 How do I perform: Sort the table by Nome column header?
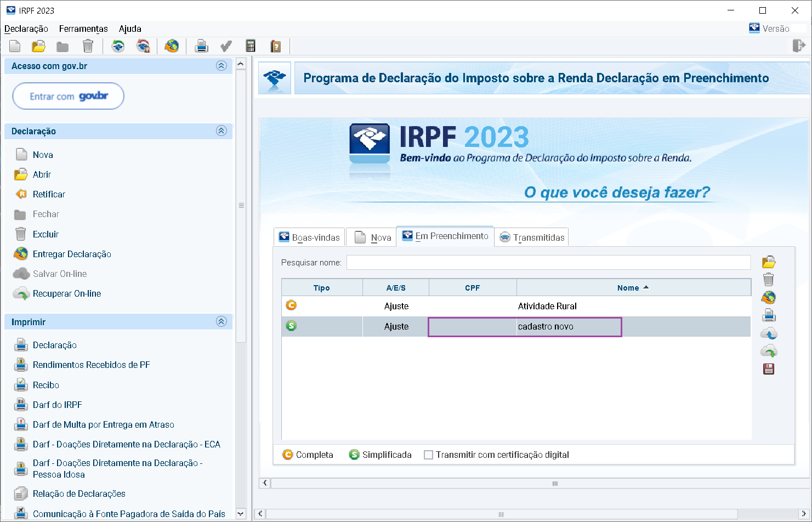click(x=634, y=288)
